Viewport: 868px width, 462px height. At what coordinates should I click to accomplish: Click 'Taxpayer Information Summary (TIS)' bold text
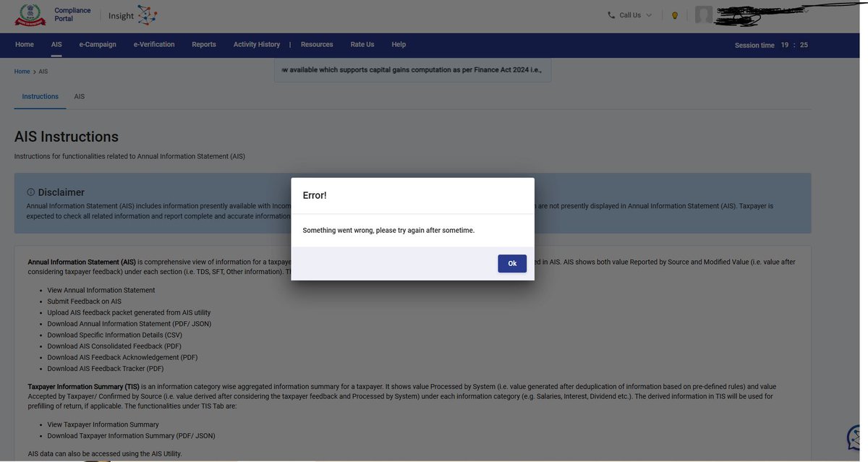(x=84, y=387)
